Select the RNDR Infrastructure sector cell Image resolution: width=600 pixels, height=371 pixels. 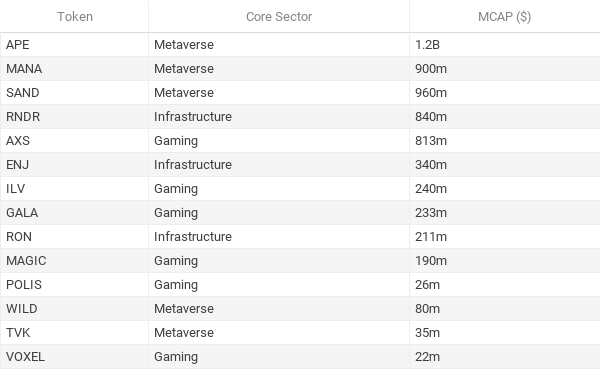(279, 117)
